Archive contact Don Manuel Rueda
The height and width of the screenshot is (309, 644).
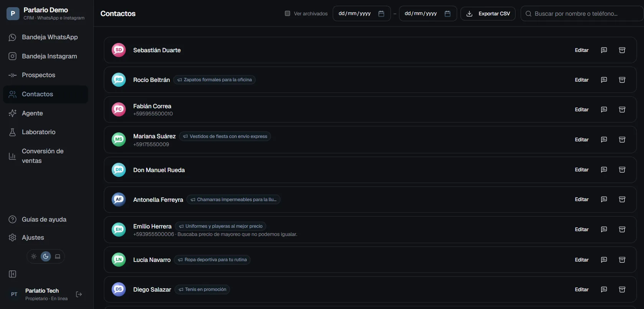tap(622, 169)
